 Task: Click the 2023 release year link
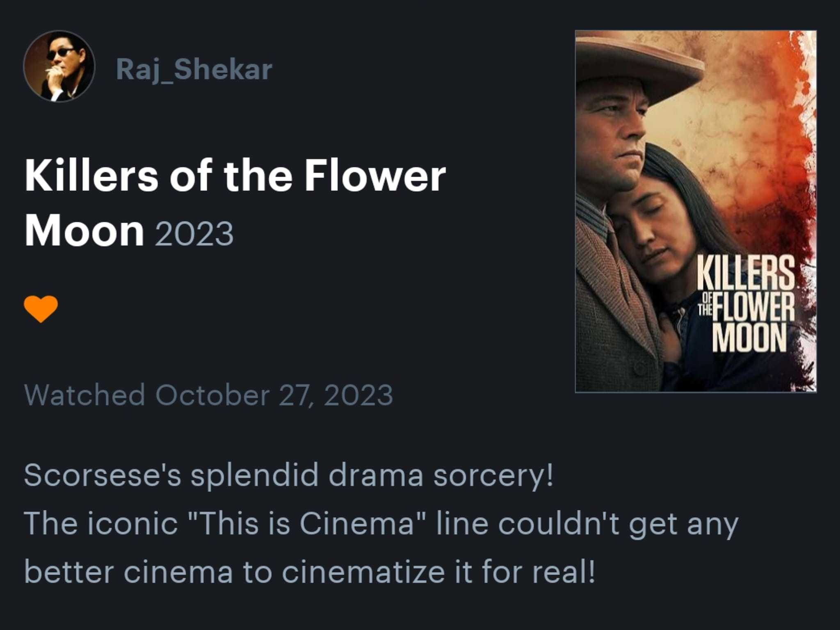point(194,234)
